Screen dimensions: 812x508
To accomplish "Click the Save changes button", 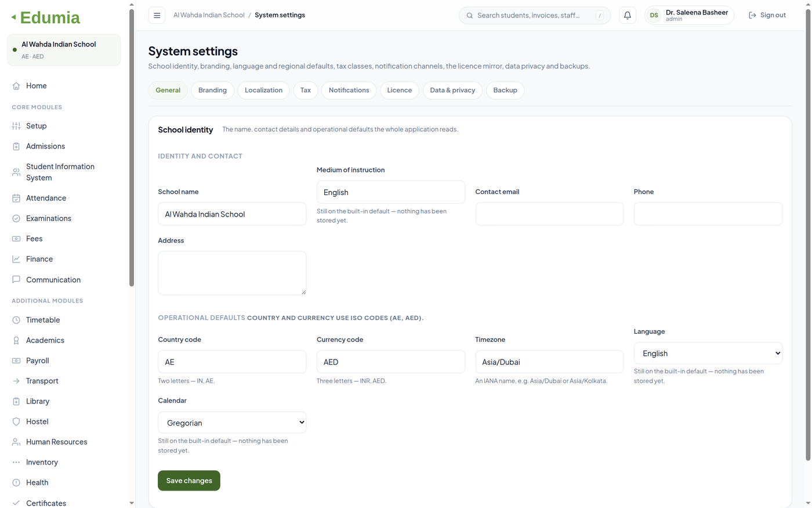I will 189,481.
